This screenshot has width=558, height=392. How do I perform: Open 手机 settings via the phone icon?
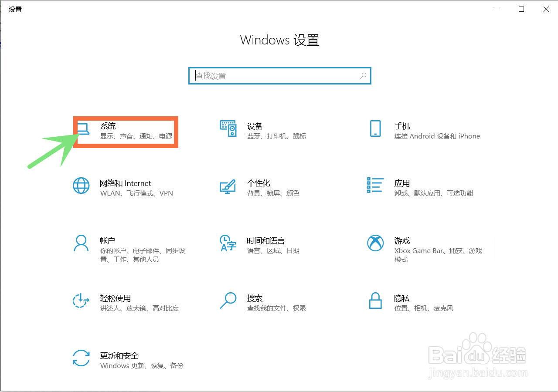click(375, 129)
